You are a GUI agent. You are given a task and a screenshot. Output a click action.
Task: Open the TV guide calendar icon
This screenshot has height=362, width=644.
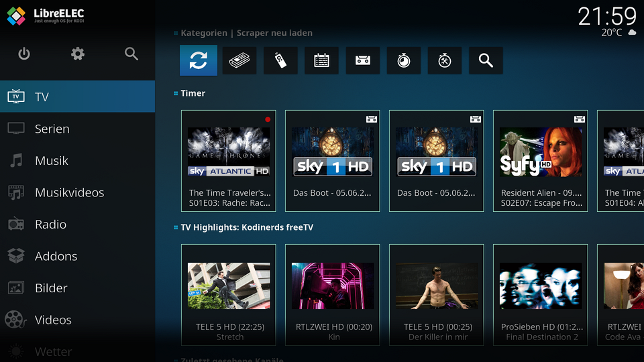(x=321, y=60)
